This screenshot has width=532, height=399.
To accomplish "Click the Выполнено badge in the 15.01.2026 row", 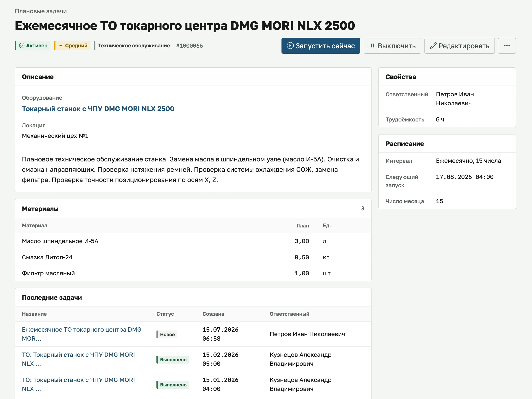I will pyautogui.click(x=172, y=385).
